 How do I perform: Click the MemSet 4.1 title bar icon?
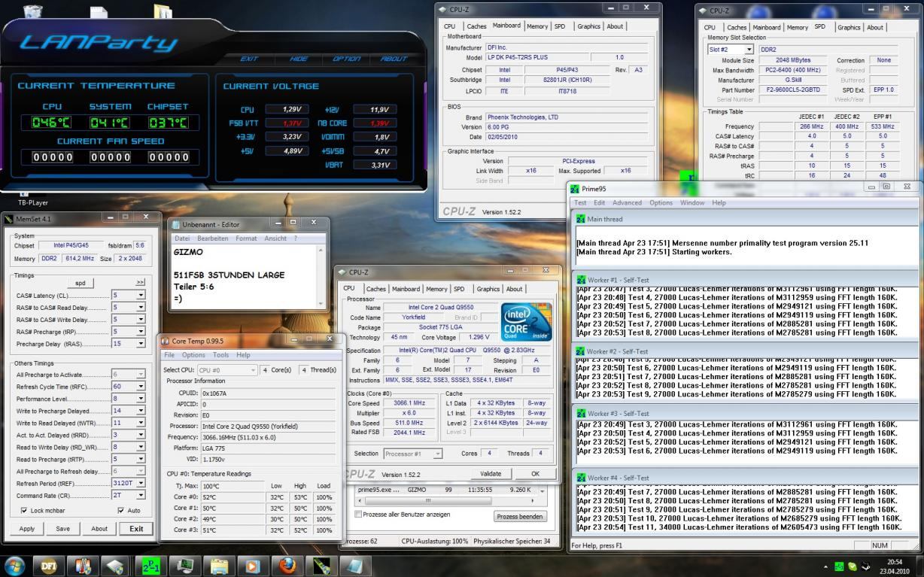tap(9, 219)
